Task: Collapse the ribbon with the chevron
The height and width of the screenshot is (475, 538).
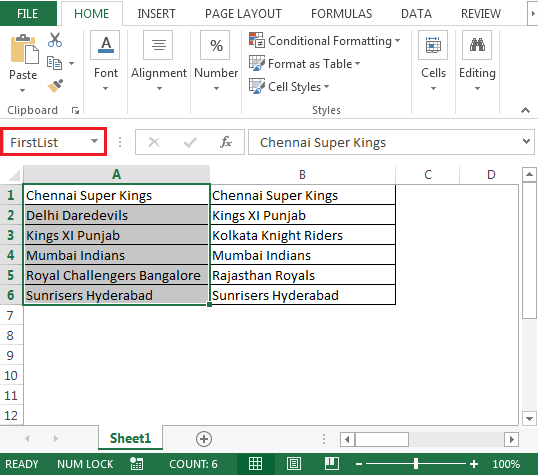Action: pyautogui.click(x=525, y=110)
